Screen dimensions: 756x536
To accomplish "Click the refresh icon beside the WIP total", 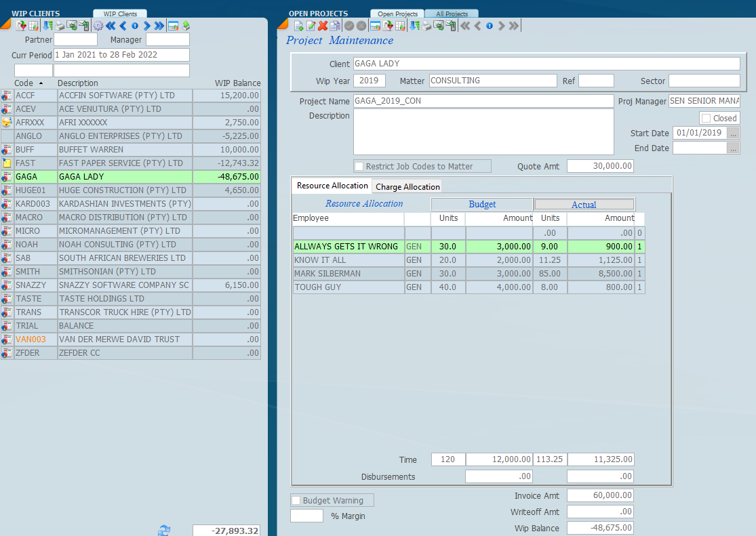I will point(164,530).
